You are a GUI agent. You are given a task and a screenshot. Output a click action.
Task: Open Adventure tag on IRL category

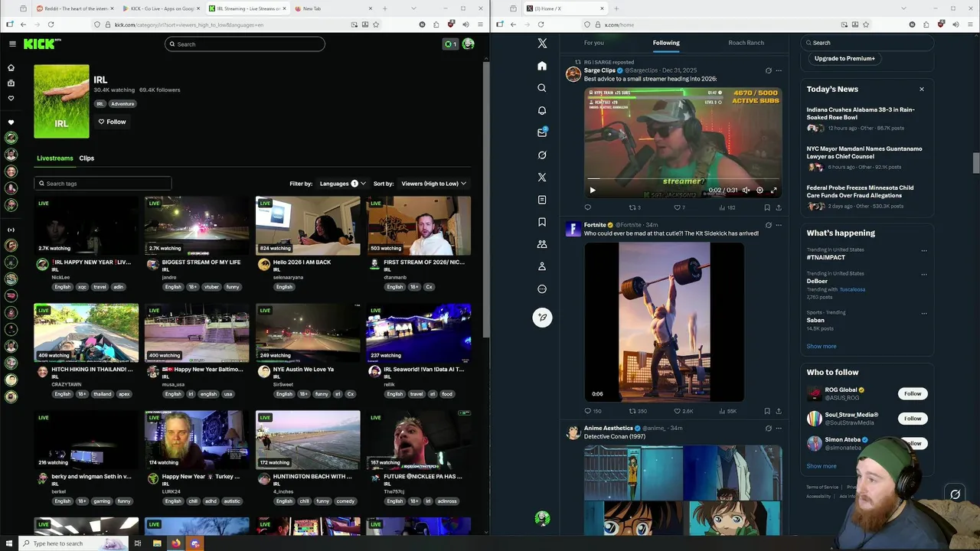pos(122,104)
